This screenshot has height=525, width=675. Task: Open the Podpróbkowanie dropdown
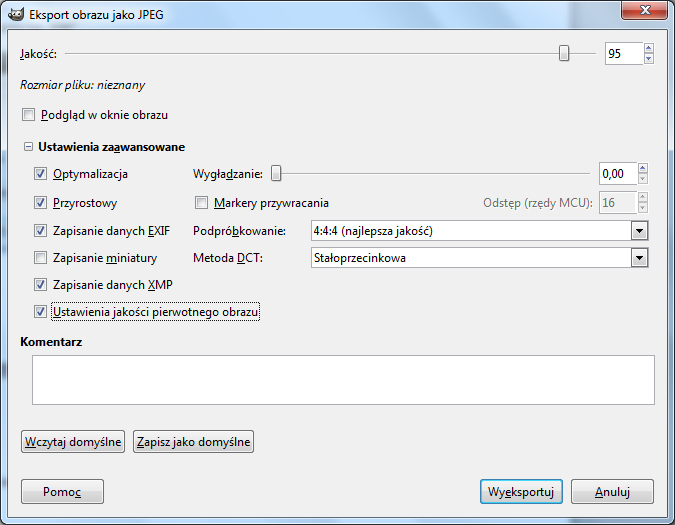[x=640, y=231]
